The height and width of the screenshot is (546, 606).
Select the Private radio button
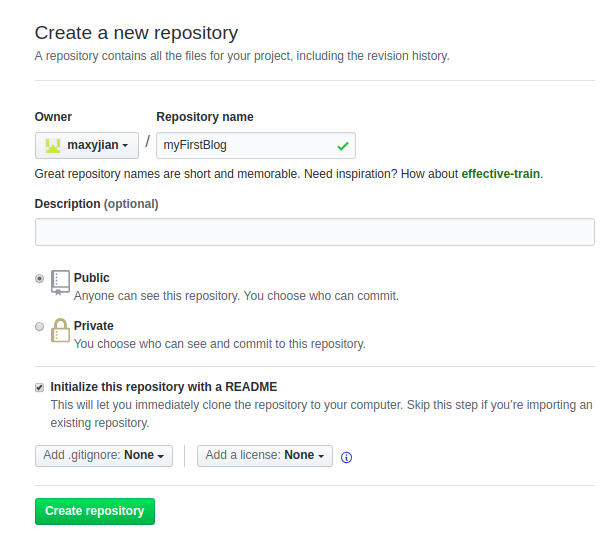(40, 327)
